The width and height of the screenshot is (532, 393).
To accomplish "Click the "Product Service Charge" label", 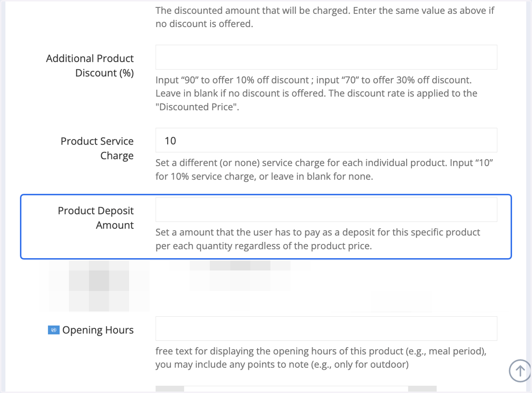I will [x=97, y=148].
